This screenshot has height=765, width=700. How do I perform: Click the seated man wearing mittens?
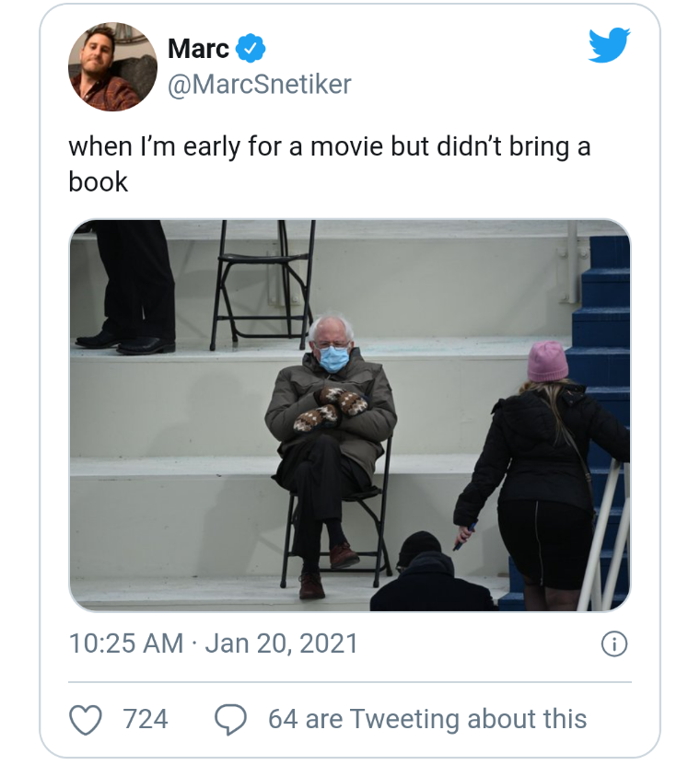point(329,433)
